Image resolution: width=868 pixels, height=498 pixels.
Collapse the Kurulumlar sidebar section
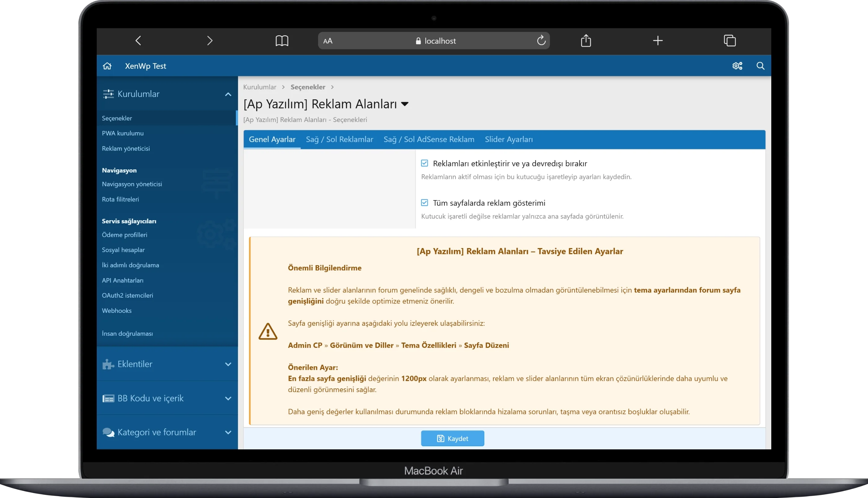point(228,94)
